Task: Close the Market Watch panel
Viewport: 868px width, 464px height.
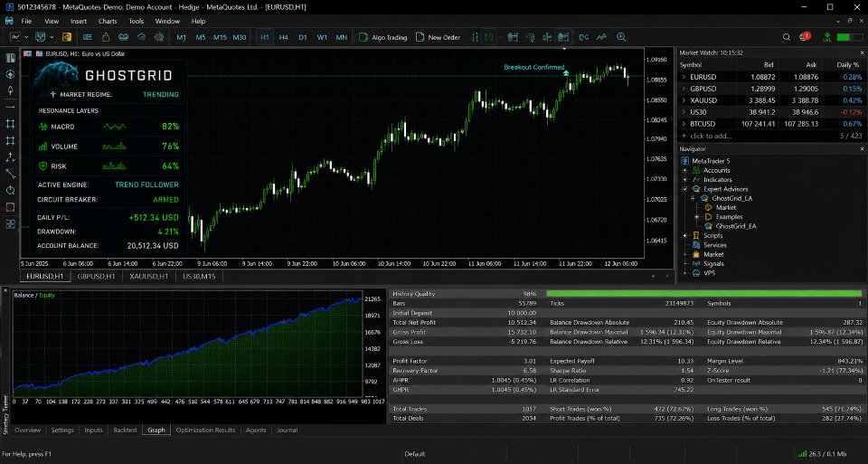Action: click(x=862, y=52)
